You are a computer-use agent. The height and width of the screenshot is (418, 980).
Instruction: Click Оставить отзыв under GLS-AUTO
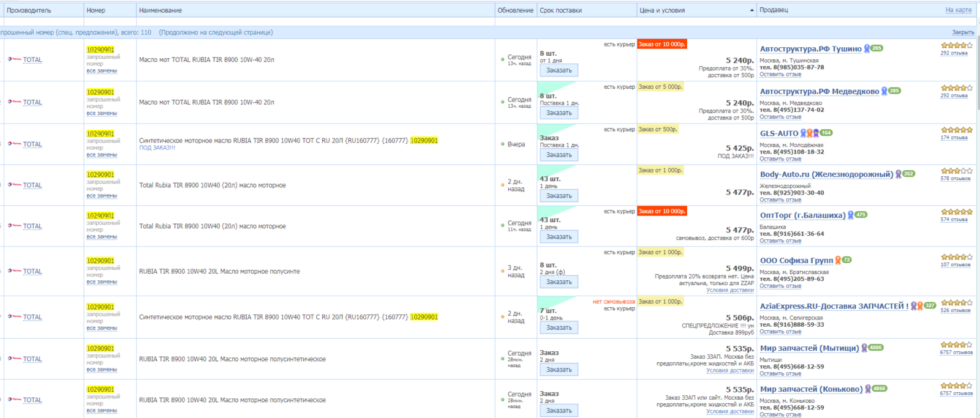coord(780,159)
